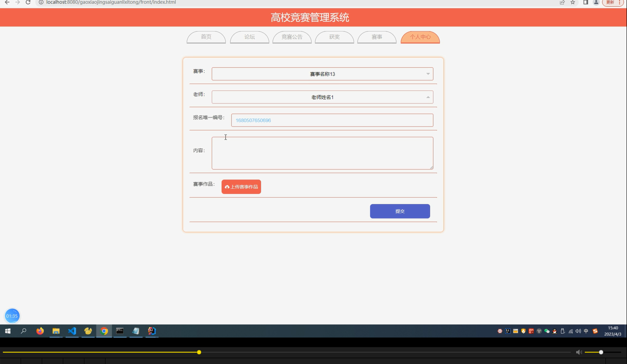
Task: Click the cloud upload icon on 上传赛事作品
Action: pyautogui.click(x=227, y=187)
